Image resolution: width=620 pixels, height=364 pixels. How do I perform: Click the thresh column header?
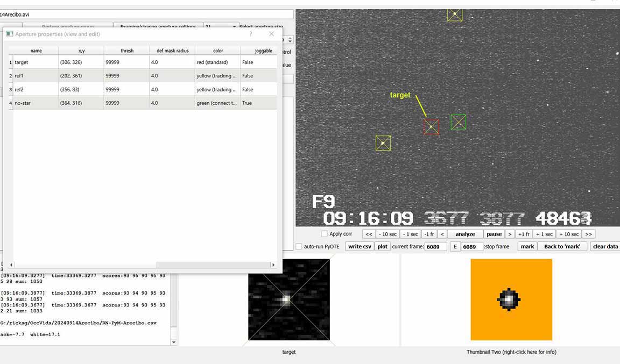[x=127, y=51]
